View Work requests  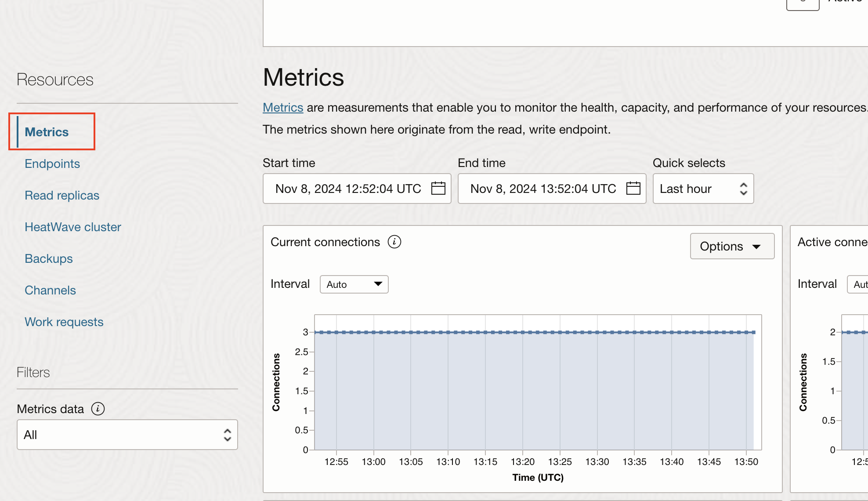(64, 322)
